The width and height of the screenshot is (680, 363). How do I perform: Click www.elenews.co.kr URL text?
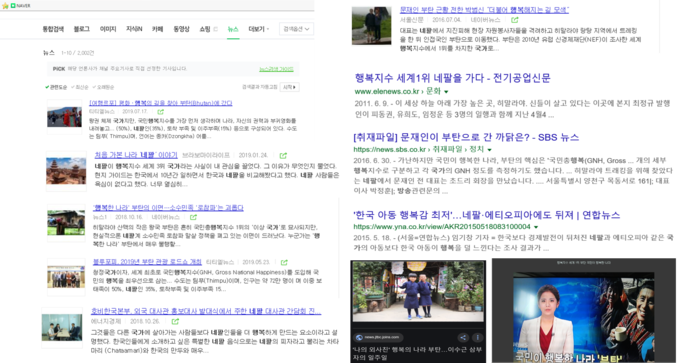(x=387, y=92)
